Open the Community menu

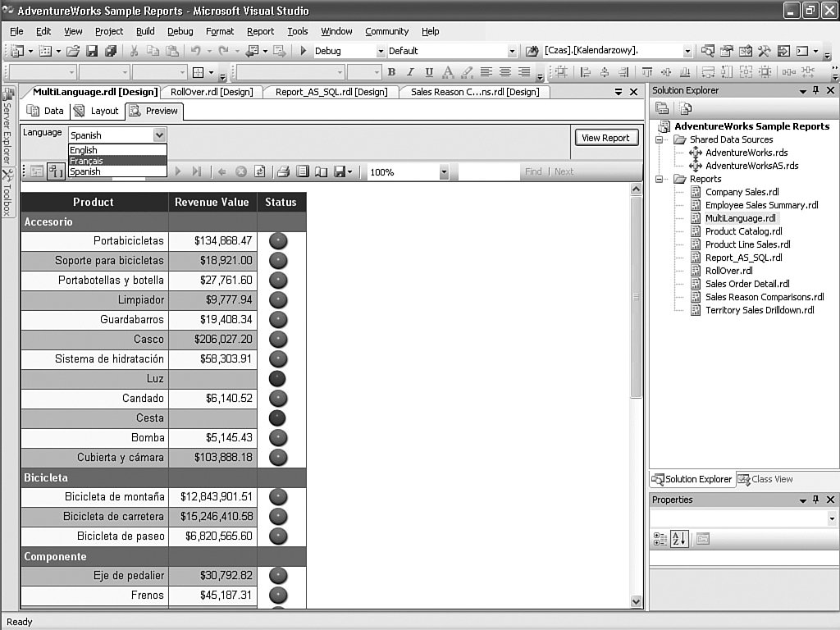click(387, 32)
